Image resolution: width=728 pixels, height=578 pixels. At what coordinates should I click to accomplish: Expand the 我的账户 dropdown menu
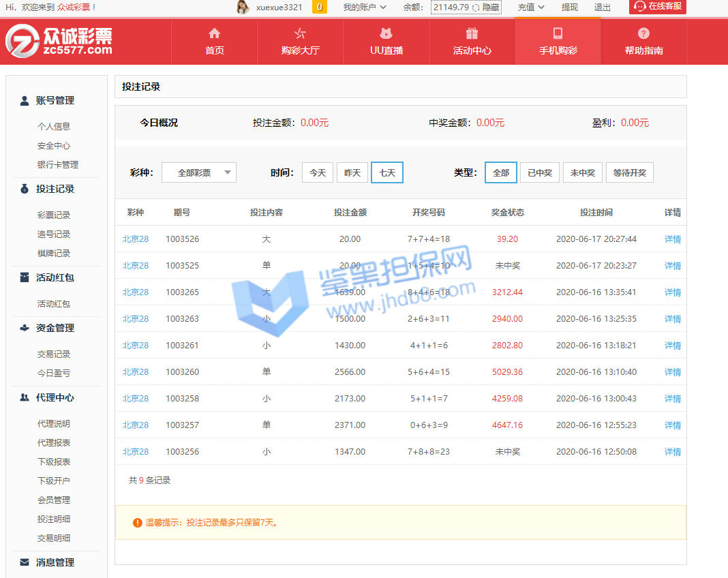pyautogui.click(x=365, y=7)
